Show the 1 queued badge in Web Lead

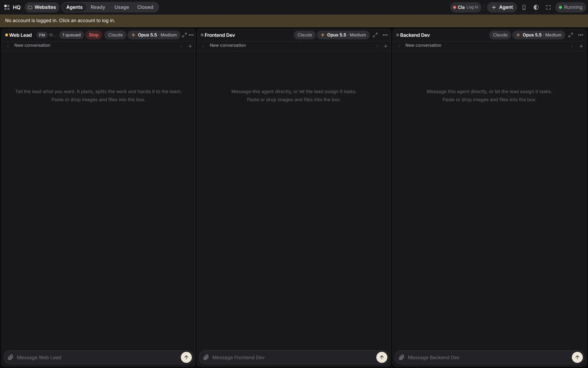coord(71,35)
